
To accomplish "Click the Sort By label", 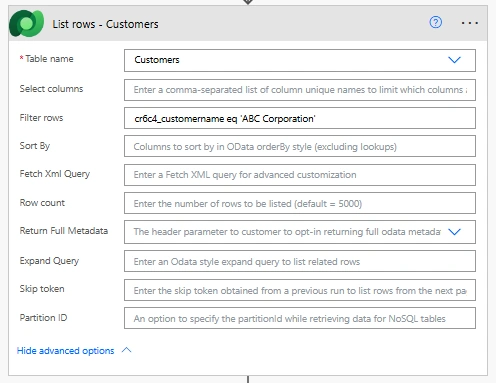I will pyautogui.click(x=35, y=146).
